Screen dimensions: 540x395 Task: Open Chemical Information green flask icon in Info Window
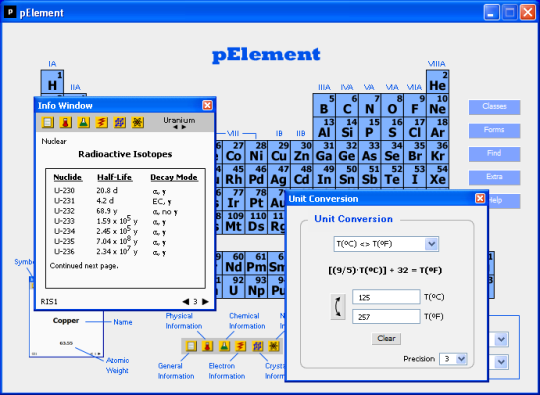83,122
